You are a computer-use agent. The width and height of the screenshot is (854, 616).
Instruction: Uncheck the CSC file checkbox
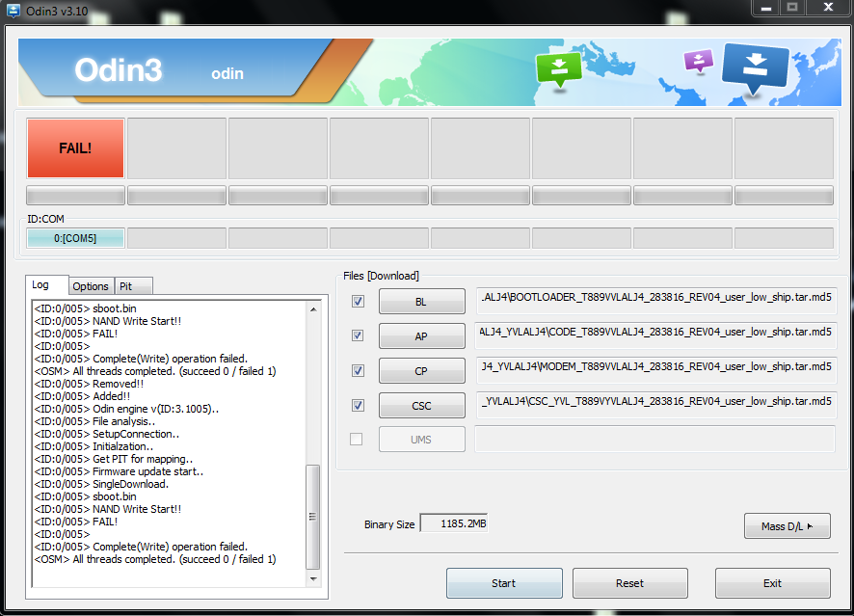click(x=358, y=405)
